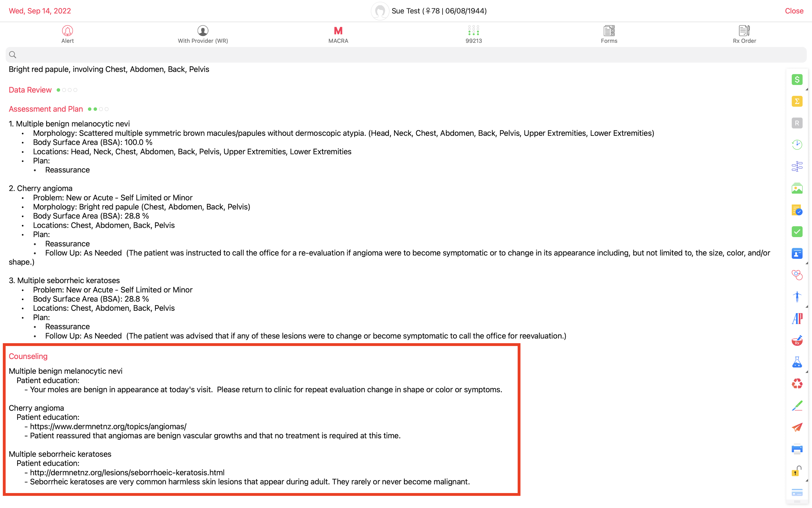
Task: Click patient name Sue Test header
Action: point(439,11)
